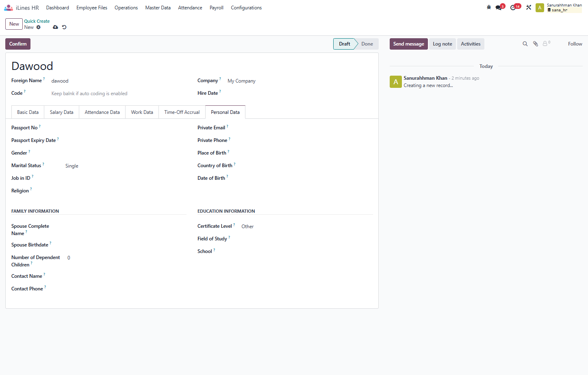Open the Master Data menu
Viewport: 588px width, 375px height.
point(158,8)
